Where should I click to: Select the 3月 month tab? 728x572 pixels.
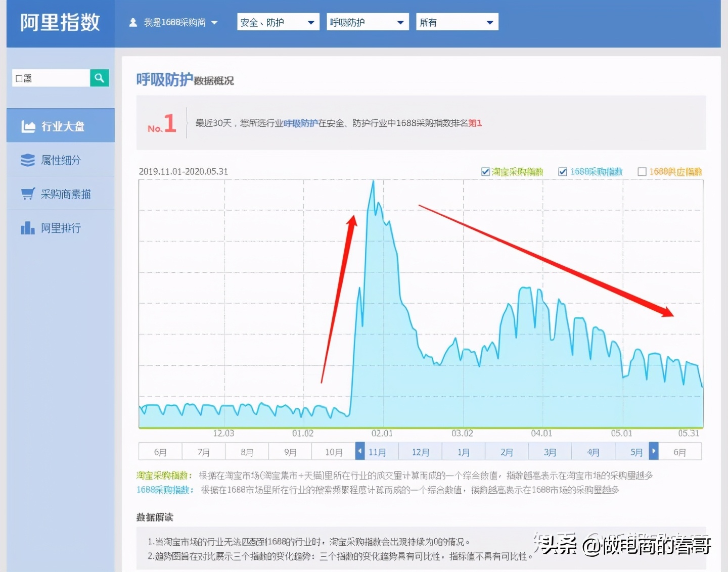tap(550, 451)
